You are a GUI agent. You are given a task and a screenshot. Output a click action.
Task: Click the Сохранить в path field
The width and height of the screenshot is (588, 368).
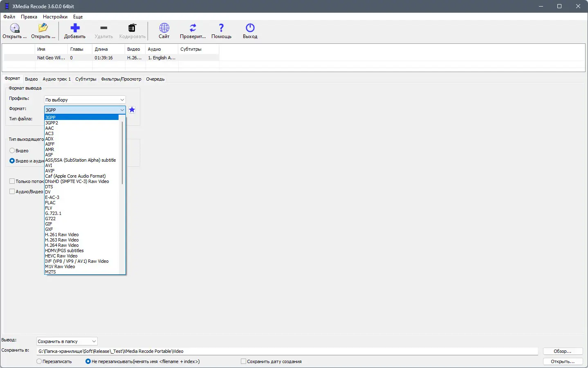coord(287,351)
